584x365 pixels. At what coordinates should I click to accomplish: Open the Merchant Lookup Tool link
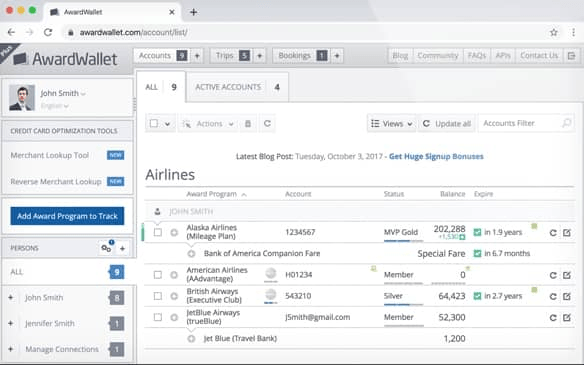click(x=50, y=155)
